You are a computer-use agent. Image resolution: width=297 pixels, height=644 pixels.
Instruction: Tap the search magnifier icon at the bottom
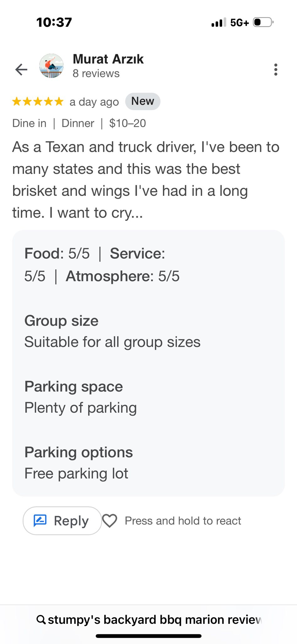tap(41, 619)
